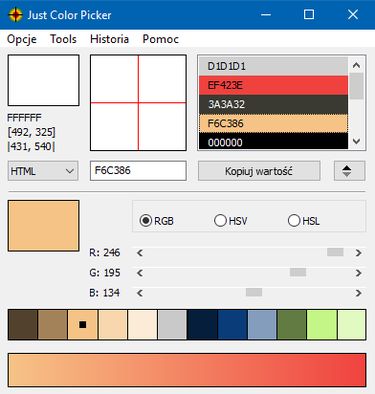This screenshot has height=394, width=375.
Task: Pick the light steel blue palette swatch
Action: click(x=262, y=324)
